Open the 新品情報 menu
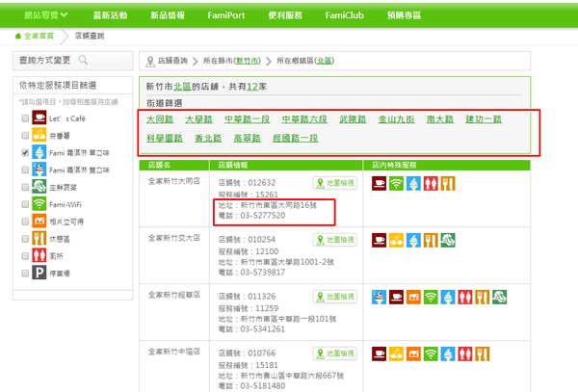This screenshot has height=392, width=578. tap(168, 15)
